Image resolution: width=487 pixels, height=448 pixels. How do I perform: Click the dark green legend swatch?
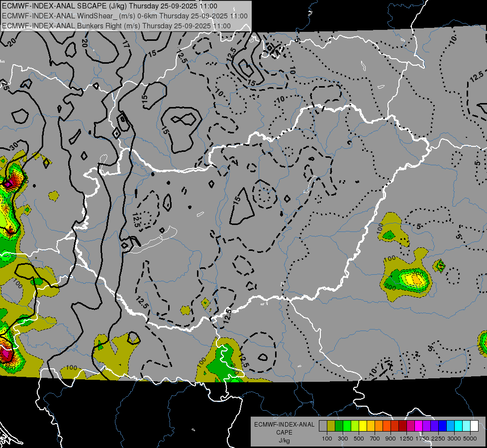click(x=339, y=426)
